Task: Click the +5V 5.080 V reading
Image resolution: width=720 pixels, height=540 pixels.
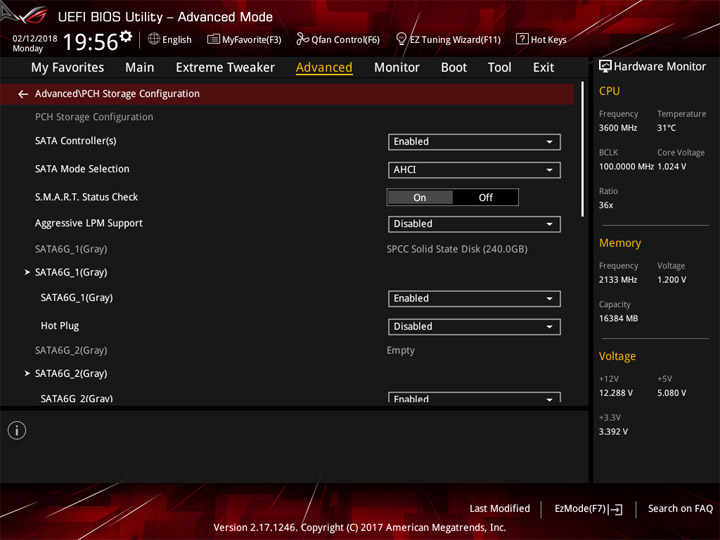Action: 671,393
